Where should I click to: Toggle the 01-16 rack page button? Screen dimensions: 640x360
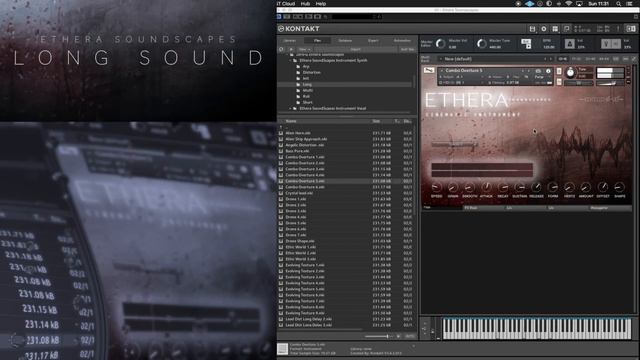click(562, 59)
